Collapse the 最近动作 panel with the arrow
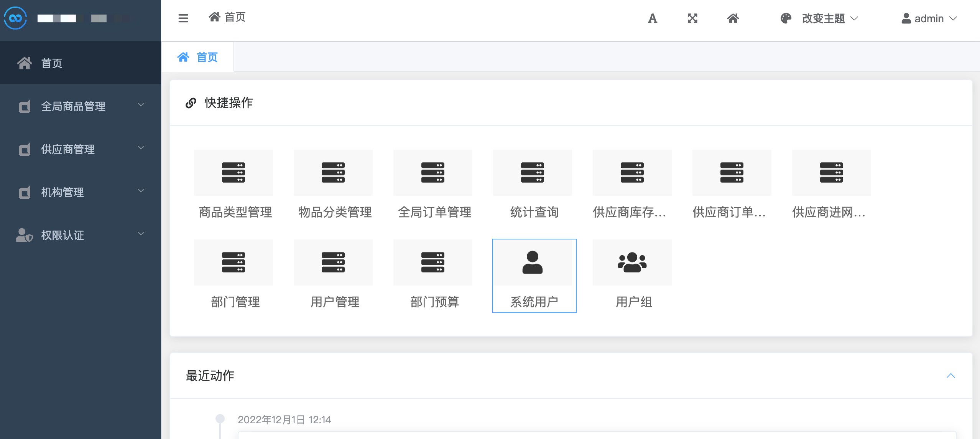The image size is (980, 439). click(951, 376)
